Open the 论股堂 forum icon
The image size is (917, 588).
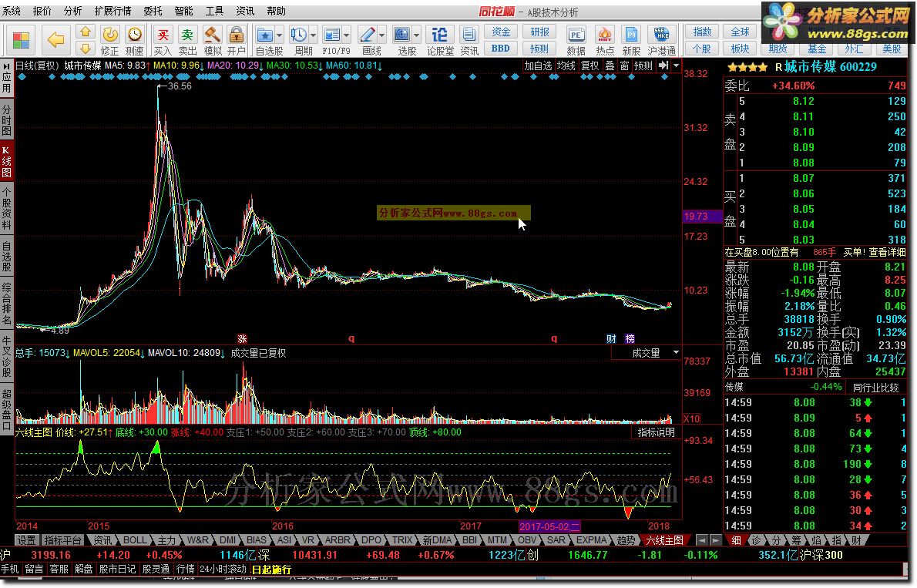440,40
